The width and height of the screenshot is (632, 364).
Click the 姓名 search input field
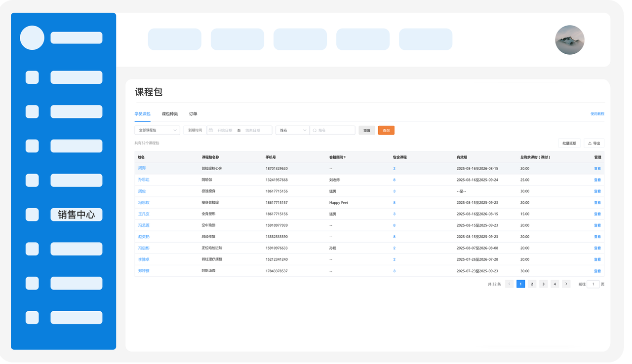(335, 131)
